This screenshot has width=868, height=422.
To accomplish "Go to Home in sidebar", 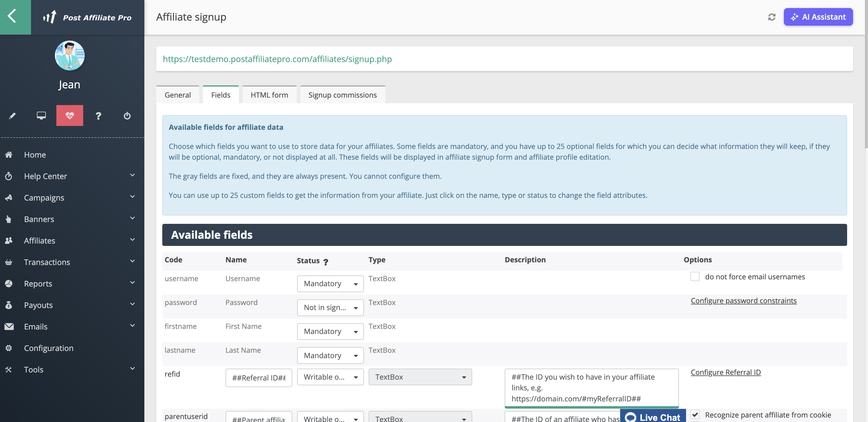I will [35, 155].
